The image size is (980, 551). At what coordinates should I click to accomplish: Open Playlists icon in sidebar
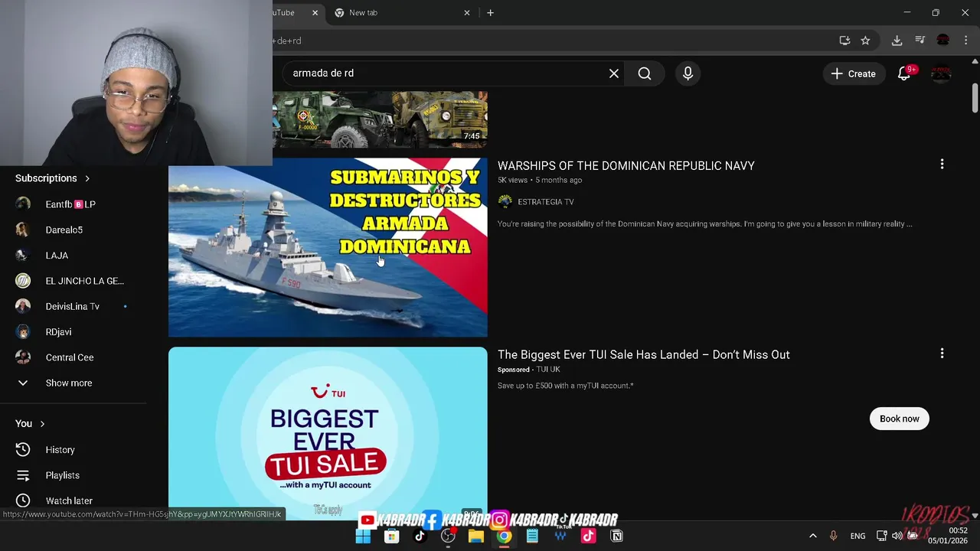point(23,475)
